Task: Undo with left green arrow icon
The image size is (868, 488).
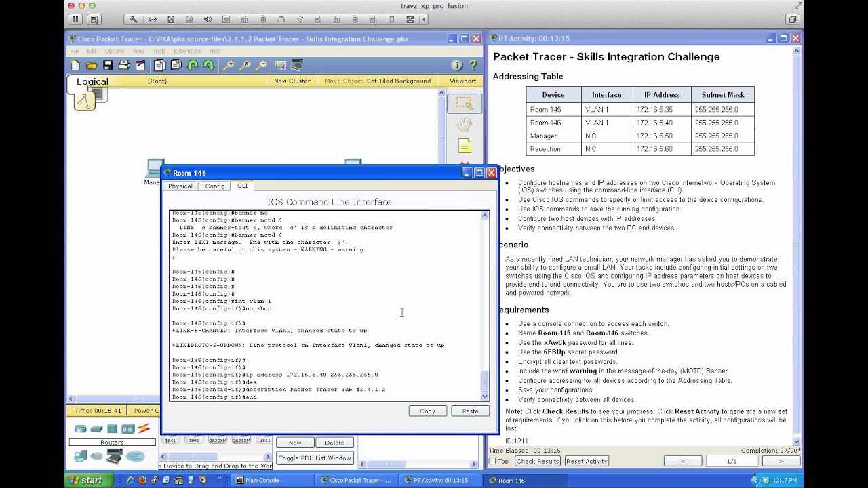Action: click(x=193, y=66)
